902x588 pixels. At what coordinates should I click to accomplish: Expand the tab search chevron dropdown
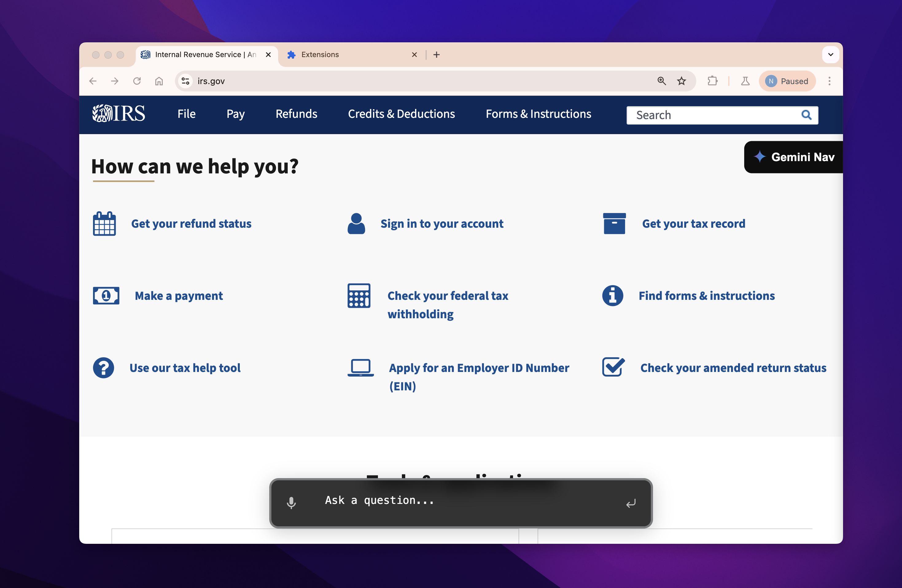click(830, 55)
